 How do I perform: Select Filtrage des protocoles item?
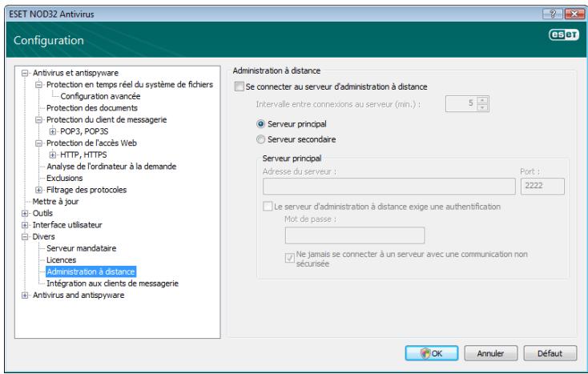click(x=87, y=190)
